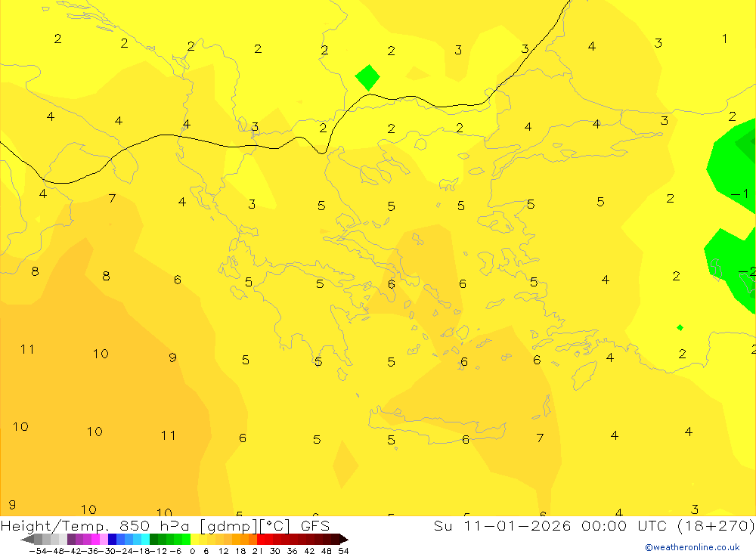Pick the light pink legend swatch

pos(104,540)
